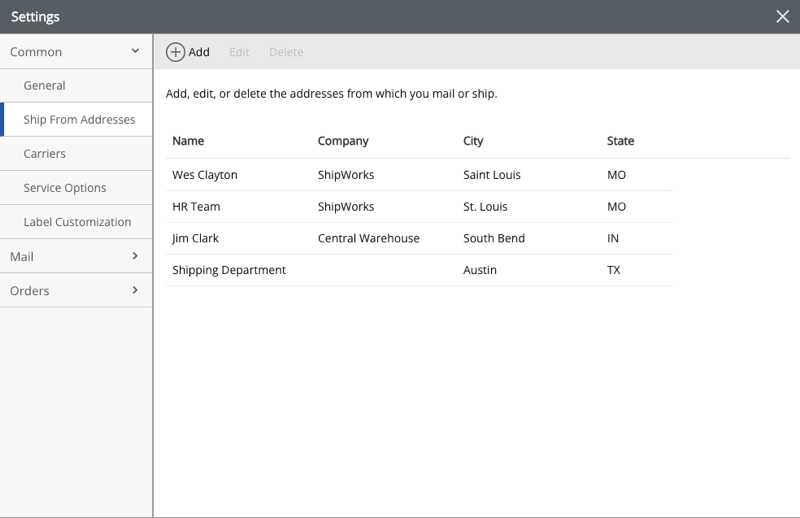Open Label Customization settings
800x518 pixels.
click(76, 222)
